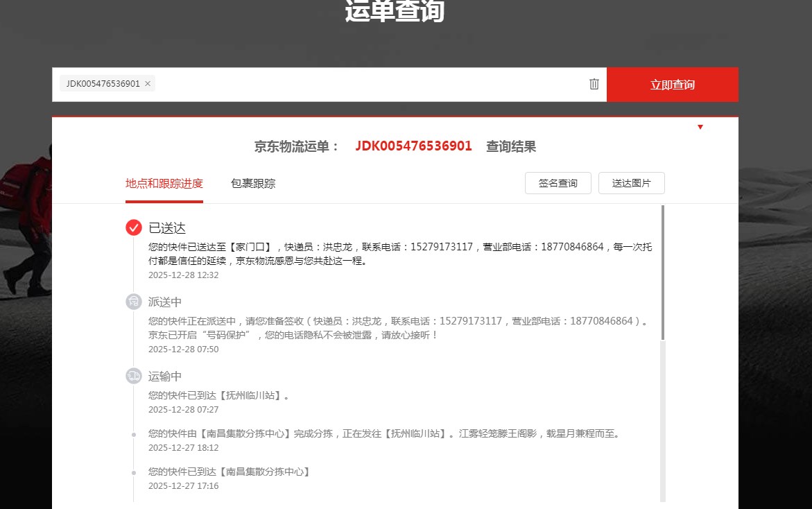Switch to the 包裹跟踪 tab
812x509 pixels.
coord(253,184)
